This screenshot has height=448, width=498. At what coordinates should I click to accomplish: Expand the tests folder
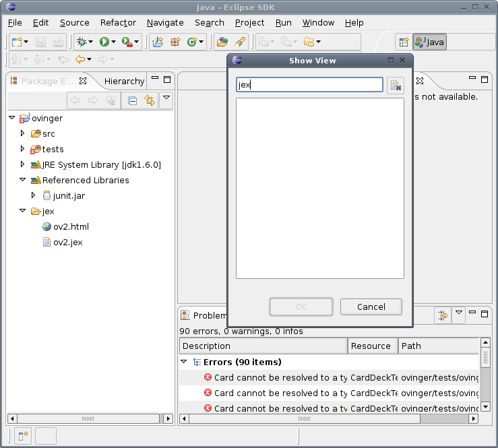[22, 149]
